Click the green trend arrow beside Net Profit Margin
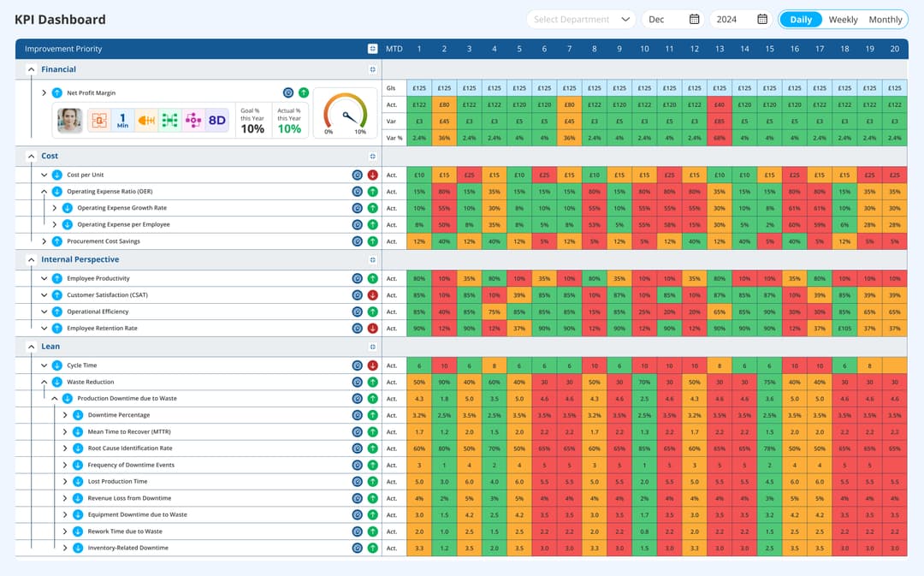This screenshot has height=576, width=924. pos(305,92)
